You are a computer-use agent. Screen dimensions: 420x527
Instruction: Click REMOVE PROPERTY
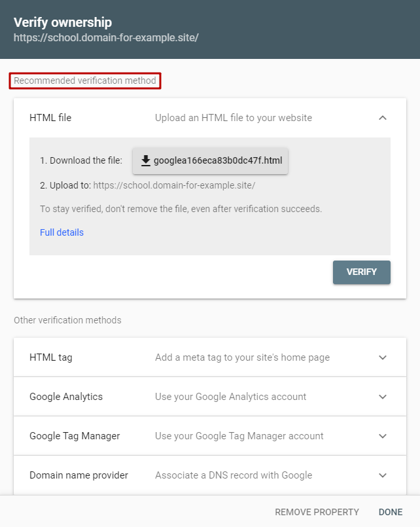click(317, 512)
